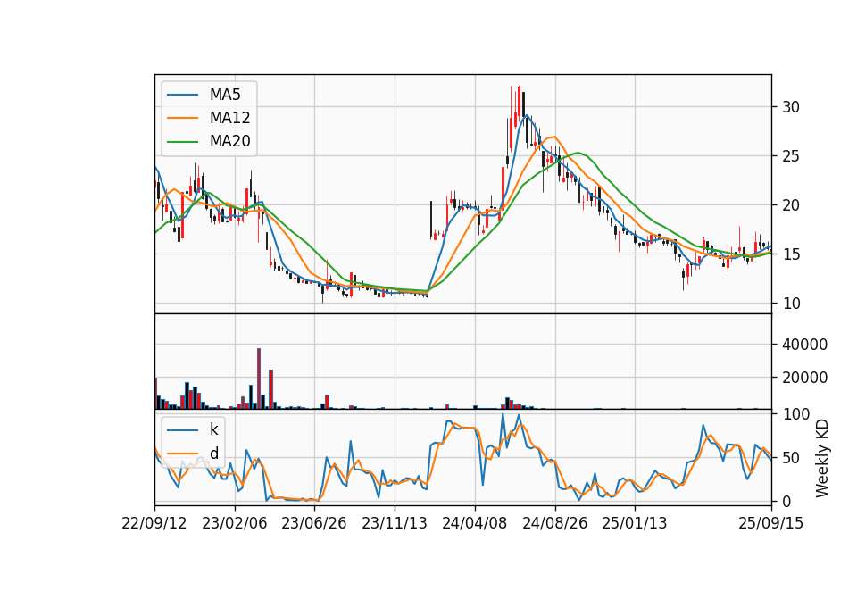Click the tallest volume bar near 40000
The width and height of the screenshot is (857, 616).
click(x=259, y=379)
